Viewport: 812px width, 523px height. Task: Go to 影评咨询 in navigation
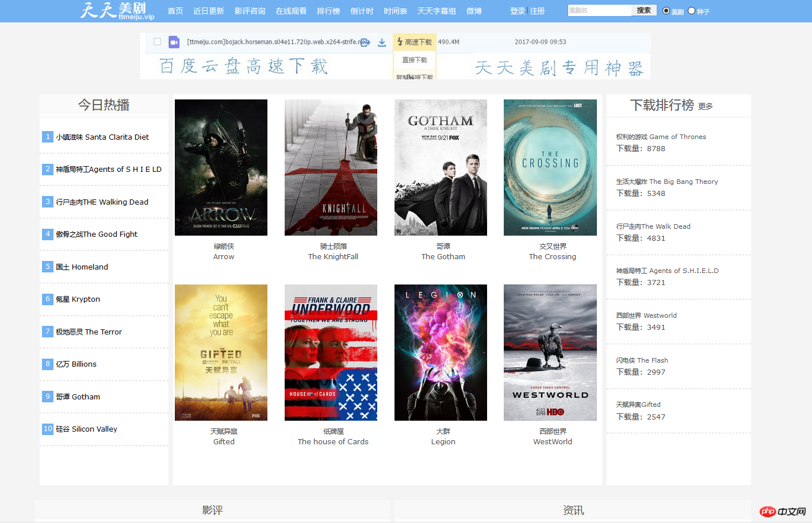(250, 11)
